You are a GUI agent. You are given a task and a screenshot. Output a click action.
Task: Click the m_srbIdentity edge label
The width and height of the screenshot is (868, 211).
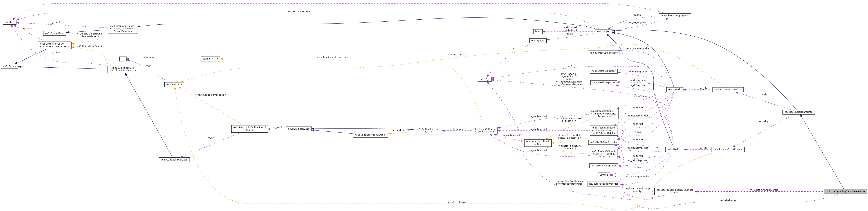728,201
